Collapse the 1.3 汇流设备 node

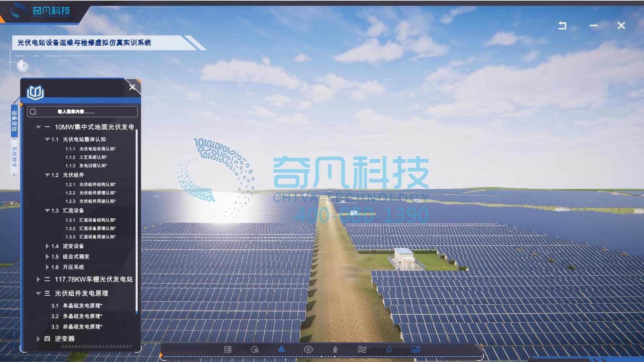47,210
